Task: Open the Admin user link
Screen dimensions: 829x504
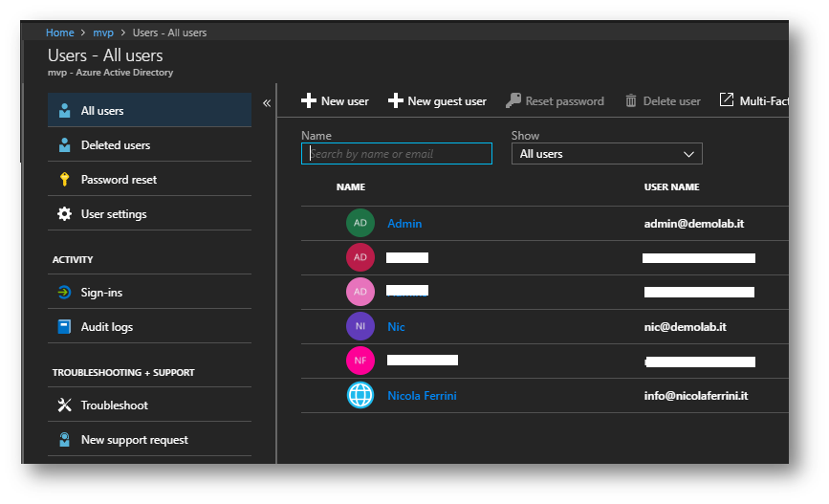Action: click(404, 223)
